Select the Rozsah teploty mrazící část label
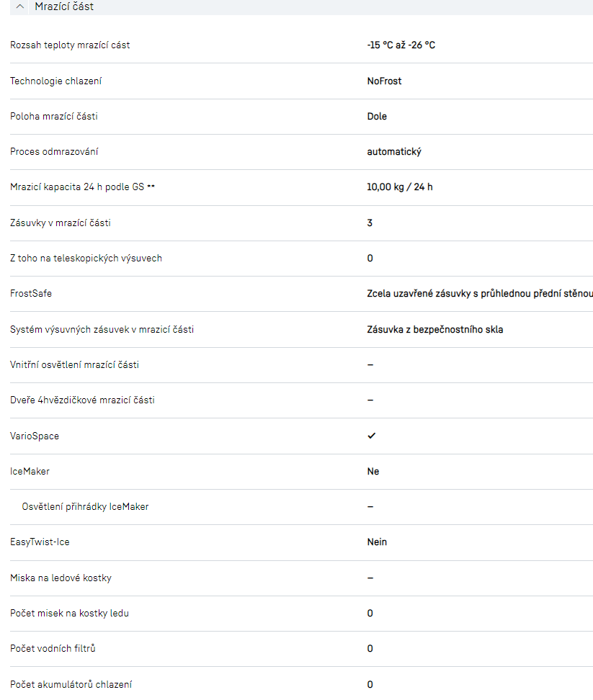The width and height of the screenshot is (593, 700). [70, 45]
